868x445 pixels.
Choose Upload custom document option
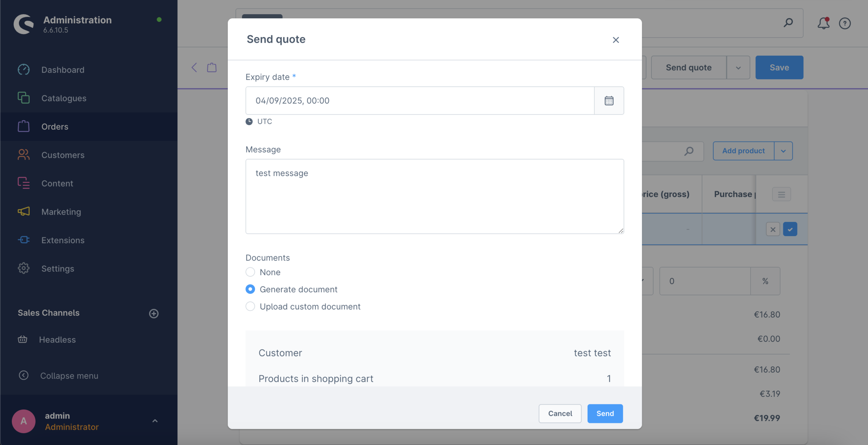(250, 307)
